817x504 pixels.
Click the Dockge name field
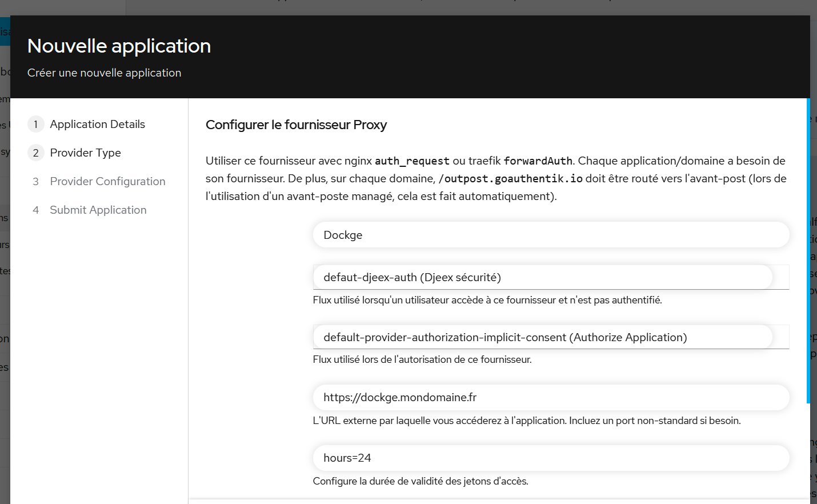tap(550, 235)
